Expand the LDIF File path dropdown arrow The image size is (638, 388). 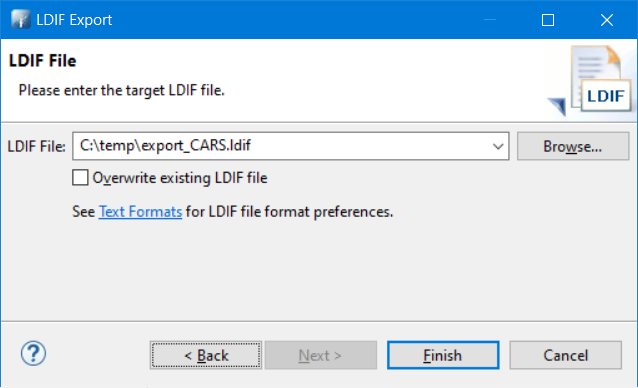click(498, 146)
